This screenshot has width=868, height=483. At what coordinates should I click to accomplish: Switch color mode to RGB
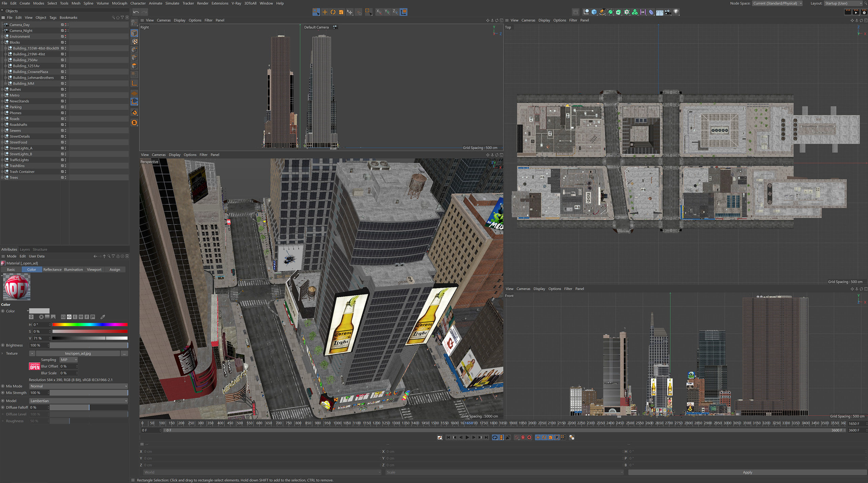(63, 317)
